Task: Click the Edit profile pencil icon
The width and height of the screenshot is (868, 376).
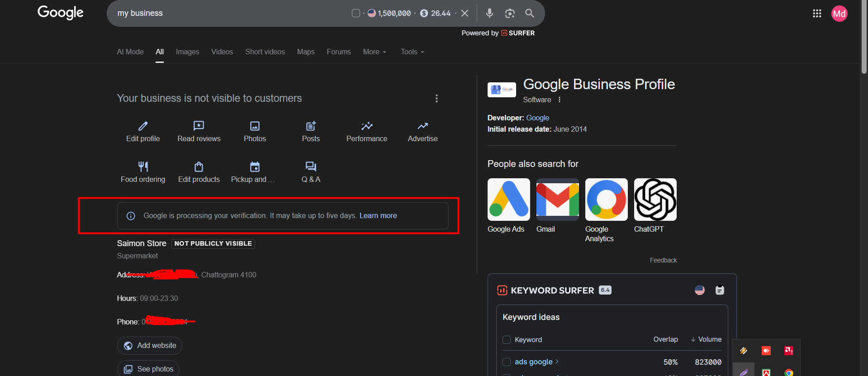Action: [x=143, y=126]
